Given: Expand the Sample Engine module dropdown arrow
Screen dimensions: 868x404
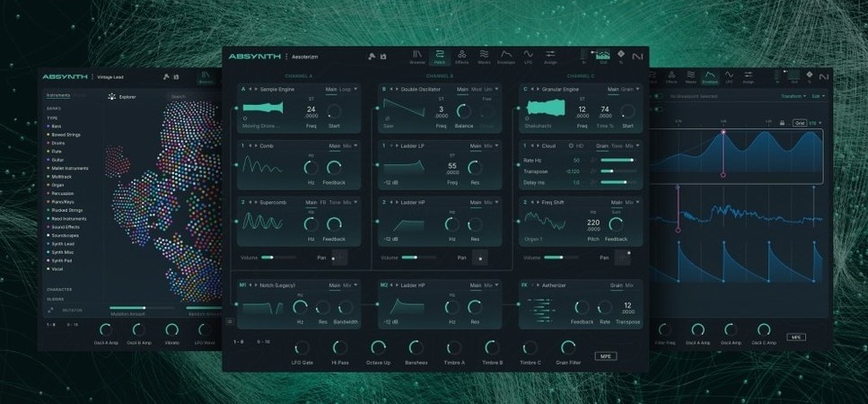Looking at the screenshot, I should (x=356, y=89).
